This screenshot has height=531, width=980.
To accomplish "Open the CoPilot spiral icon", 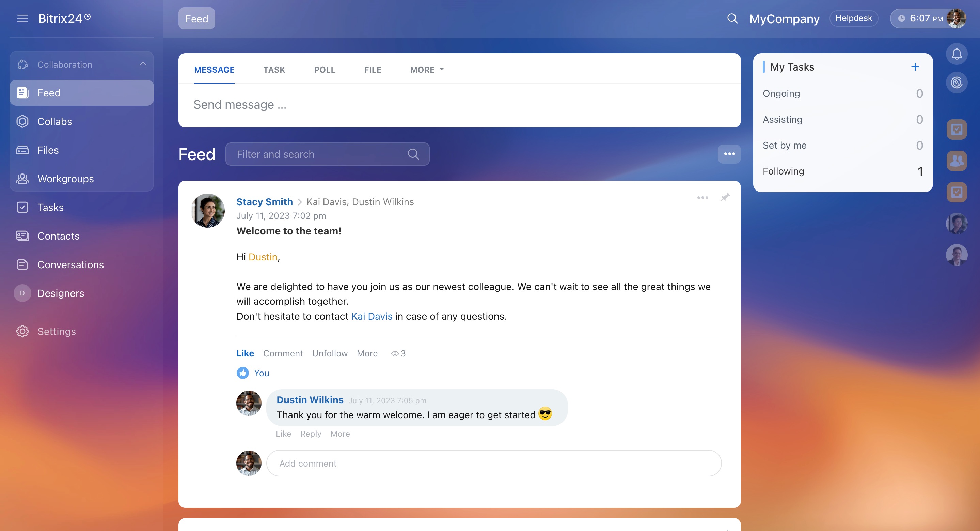I will 956,82.
